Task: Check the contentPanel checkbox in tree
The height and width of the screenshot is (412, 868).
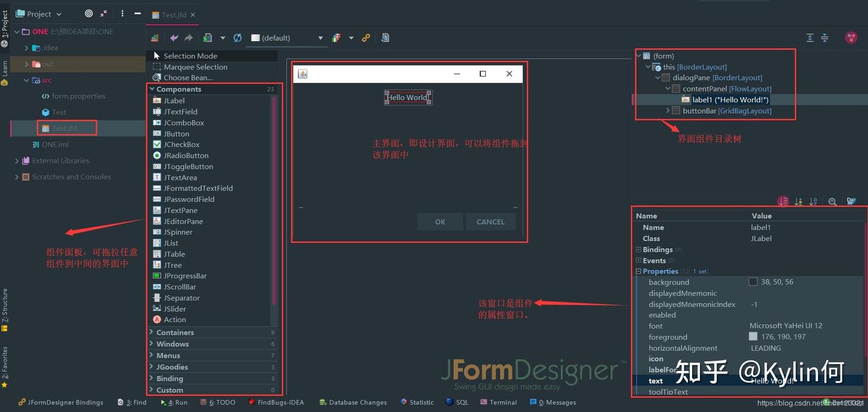Action: pos(675,88)
